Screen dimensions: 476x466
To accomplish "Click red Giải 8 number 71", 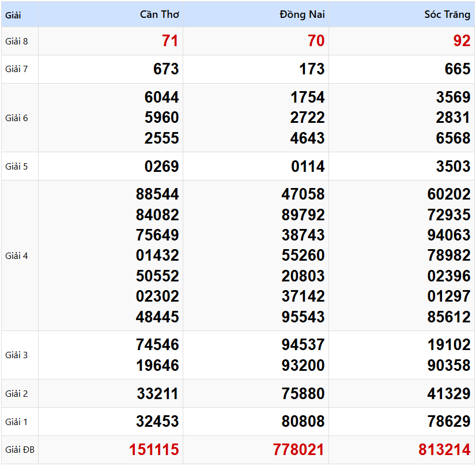I will tap(170, 41).
